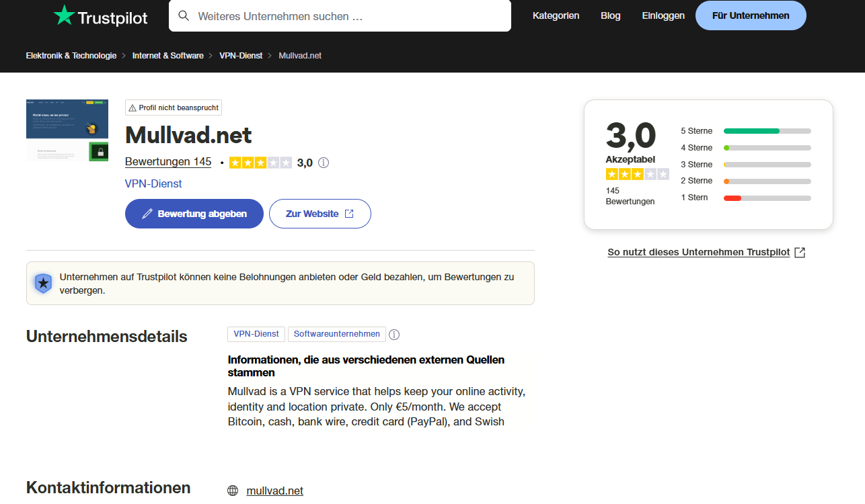Image resolution: width=865 pixels, height=504 pixels.
Task: Open the Blog page
Action: [611, 15]
